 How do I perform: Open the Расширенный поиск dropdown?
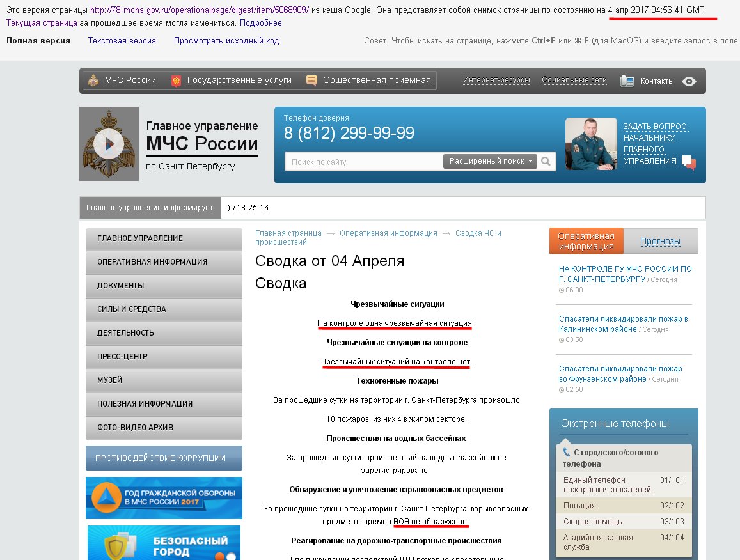[491, 161]
